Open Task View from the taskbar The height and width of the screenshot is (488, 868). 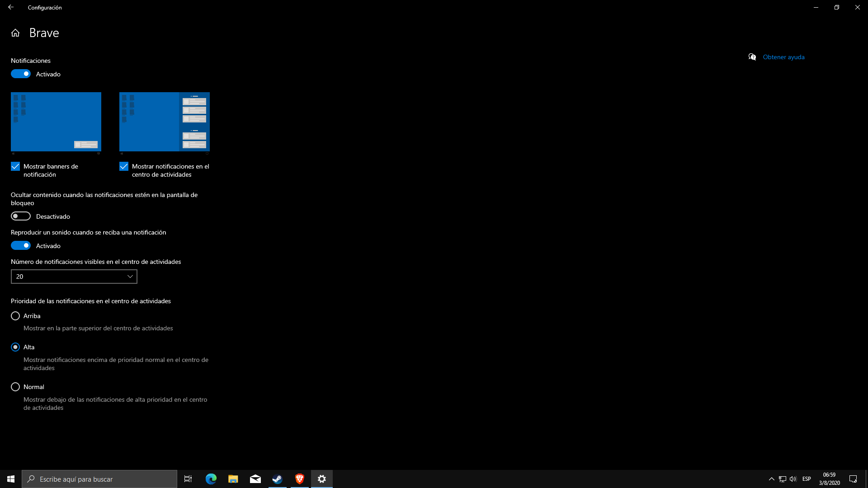(x=188, y=479)
